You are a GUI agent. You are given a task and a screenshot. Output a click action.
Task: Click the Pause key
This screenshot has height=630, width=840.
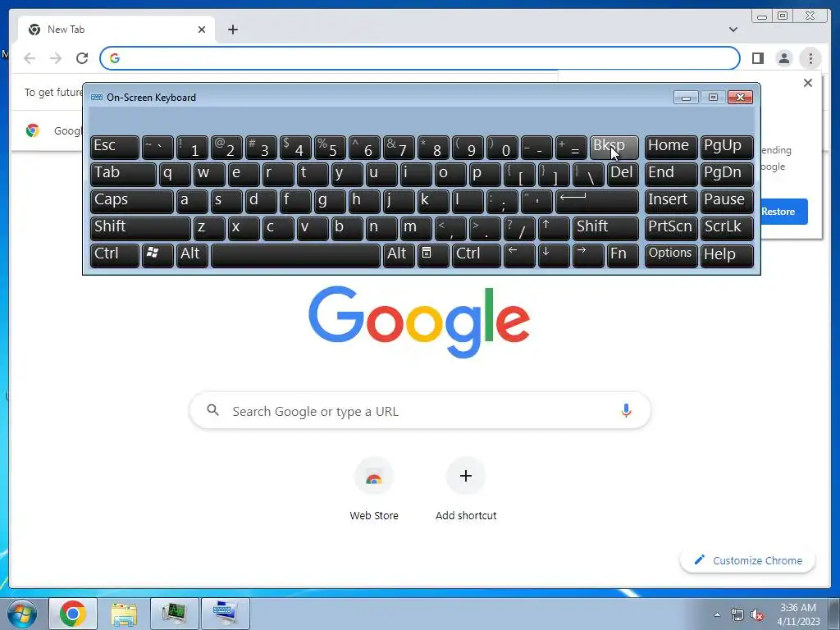pos(727,202)
